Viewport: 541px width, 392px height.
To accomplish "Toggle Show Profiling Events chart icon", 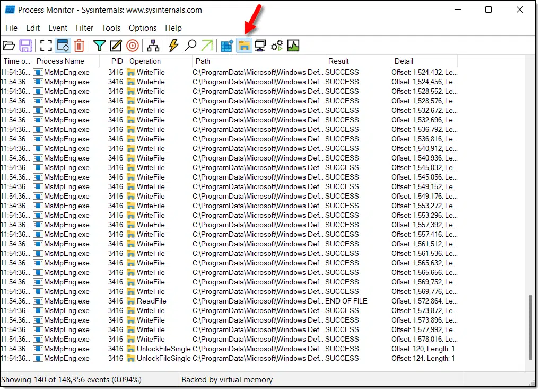I will pos(293,46).
